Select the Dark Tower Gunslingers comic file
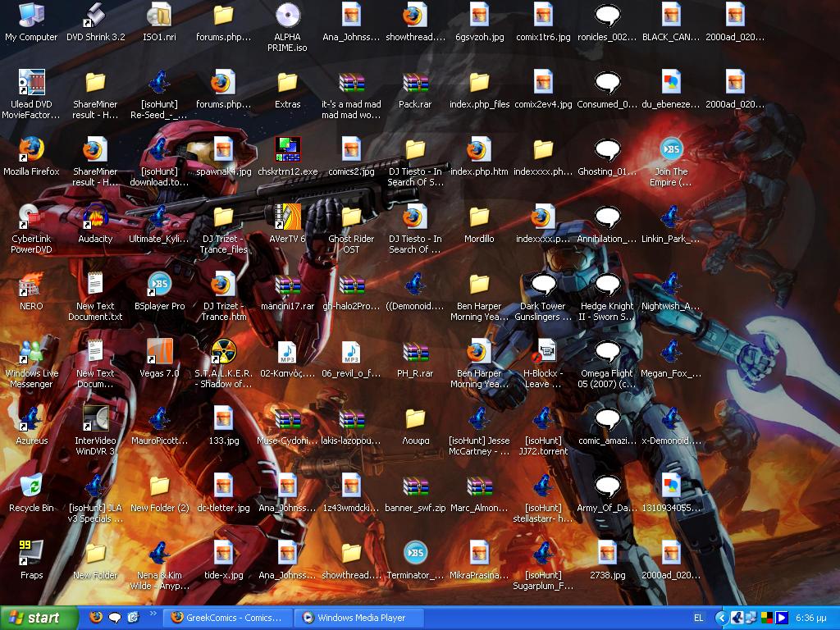This screenshot has height=630, width=840. [x=543, y=297]
